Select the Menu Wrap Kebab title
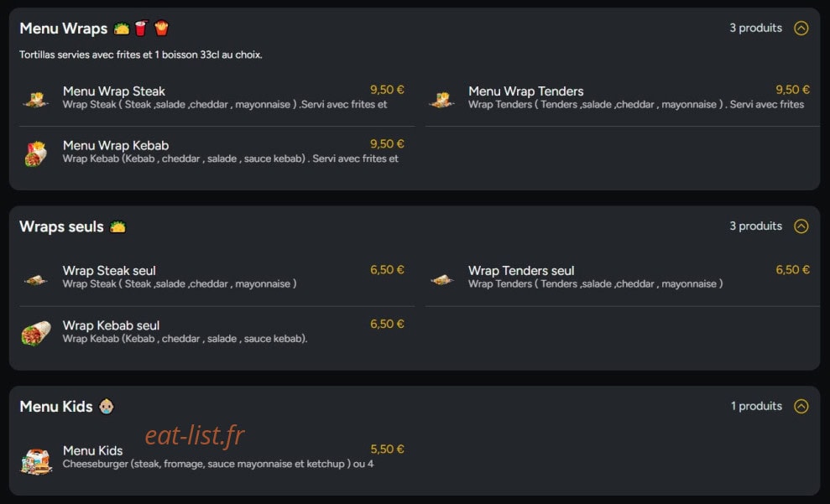The image size is (830, 504). point(116,145)
